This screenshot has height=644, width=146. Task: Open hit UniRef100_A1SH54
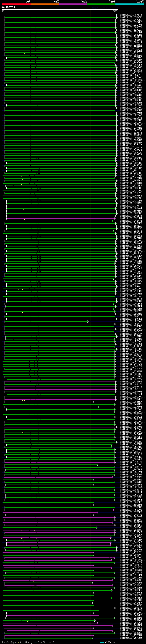point(131,344)
